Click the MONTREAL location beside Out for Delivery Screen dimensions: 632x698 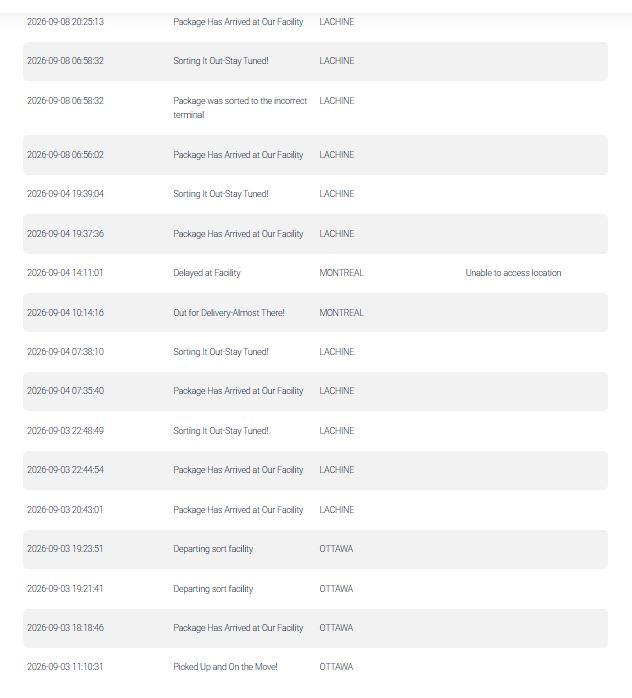point(341,313)
